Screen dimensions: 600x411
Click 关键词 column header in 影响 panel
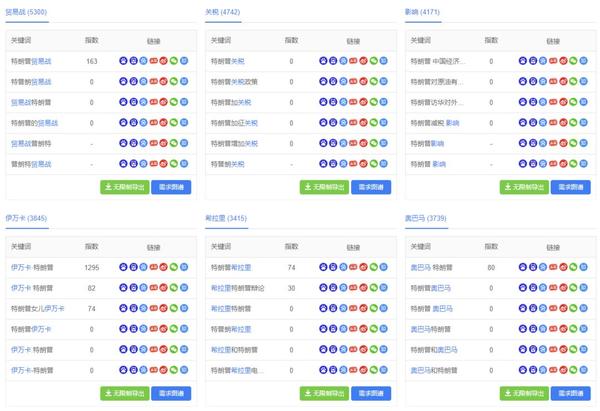tap(421, 40)
